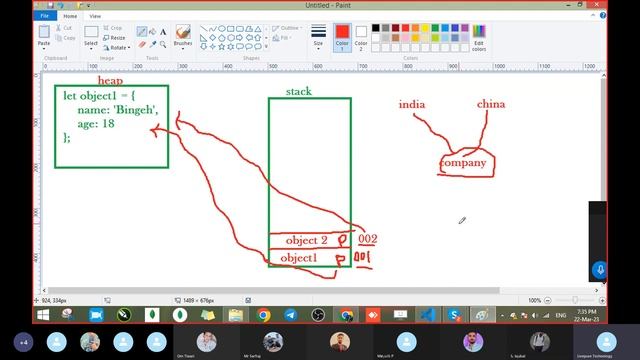Minimize the ribbon with the top-right arrow

point(593,16)
